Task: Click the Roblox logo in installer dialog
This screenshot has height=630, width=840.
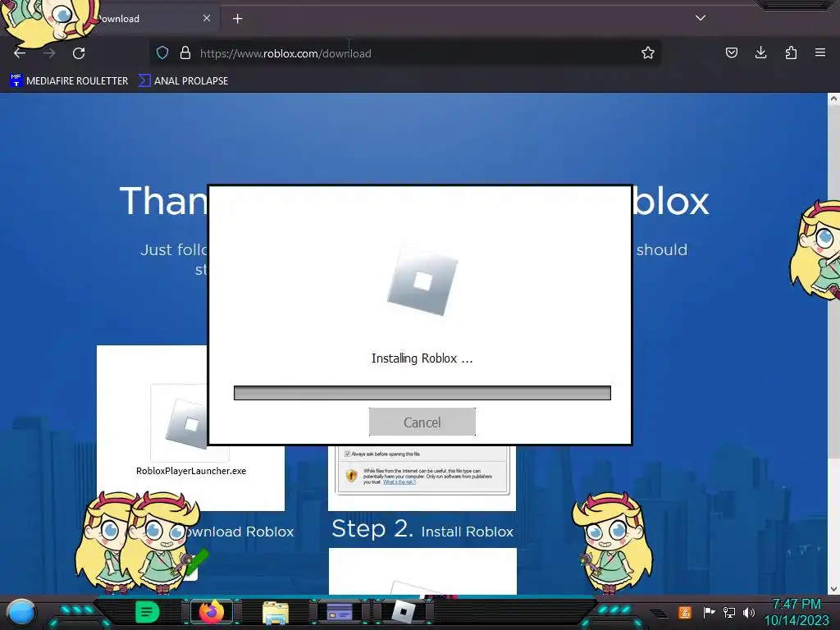Action: [422, 281]
